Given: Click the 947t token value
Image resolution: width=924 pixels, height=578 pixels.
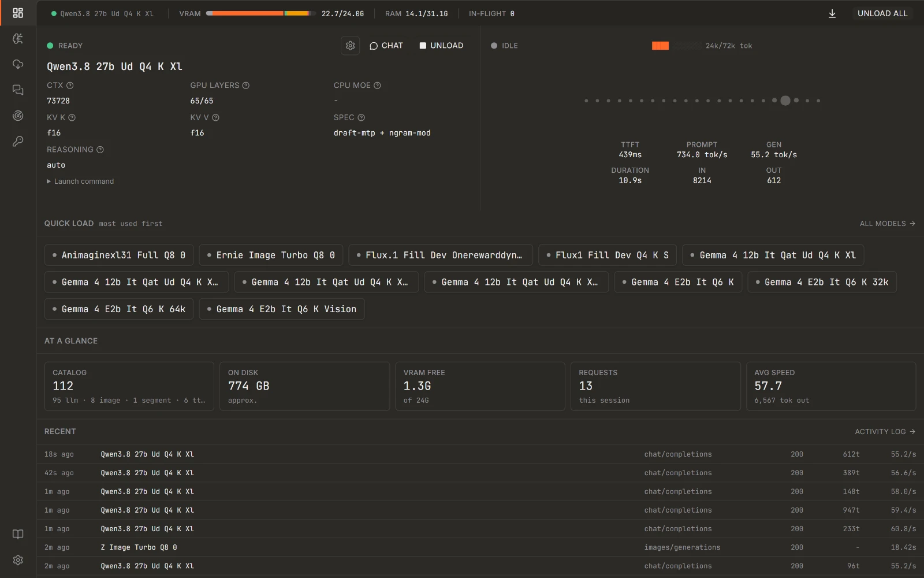Looking at the screenshot, I should coord(851,510).
